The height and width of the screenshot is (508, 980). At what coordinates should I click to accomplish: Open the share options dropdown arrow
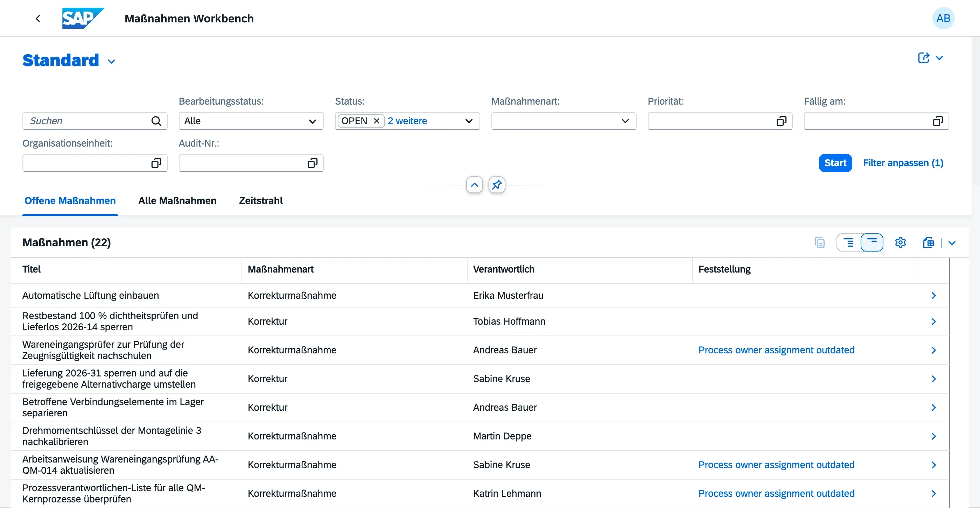tap(939, 58)
